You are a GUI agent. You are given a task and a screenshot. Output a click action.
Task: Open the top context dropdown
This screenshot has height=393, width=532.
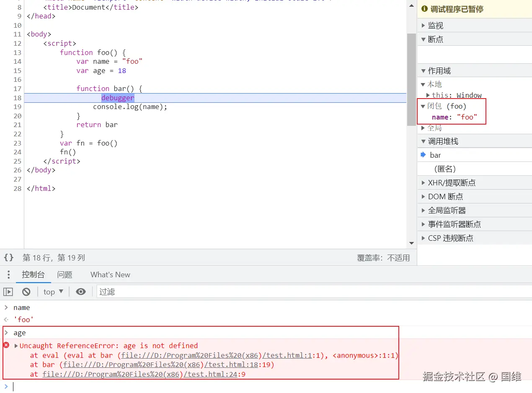(x=53, y=291)
